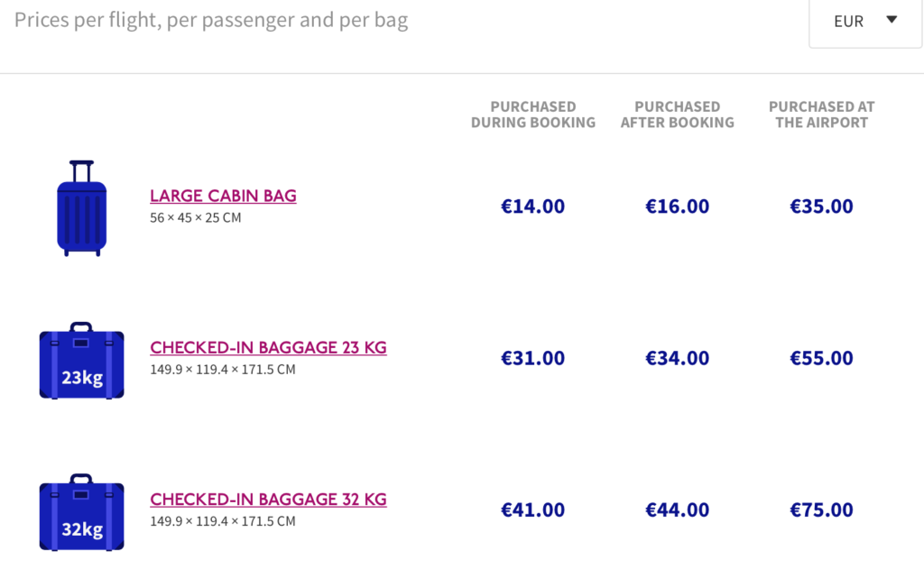Open the Checked-in Baggage 23 KG link
924x578 pixels.
268,347
